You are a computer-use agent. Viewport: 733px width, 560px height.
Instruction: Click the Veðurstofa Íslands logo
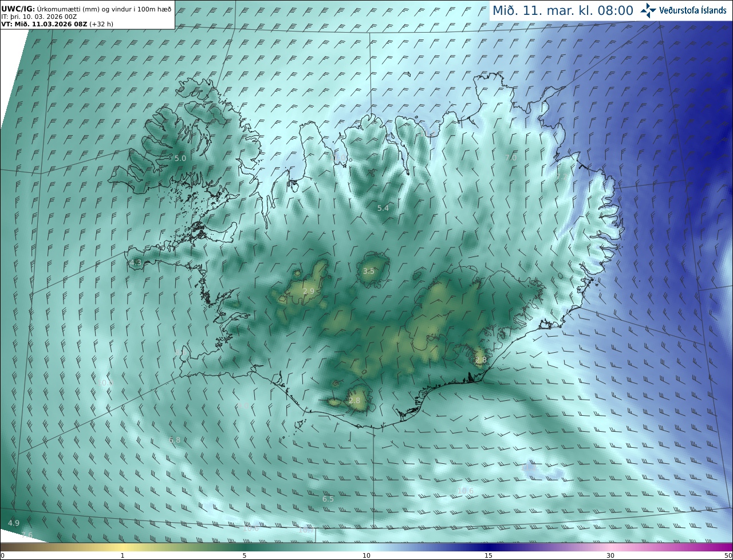(683, 10)
